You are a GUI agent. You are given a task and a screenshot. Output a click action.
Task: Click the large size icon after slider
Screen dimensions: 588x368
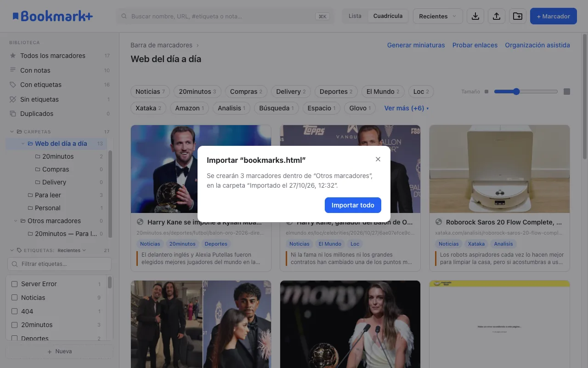[567, 92]
